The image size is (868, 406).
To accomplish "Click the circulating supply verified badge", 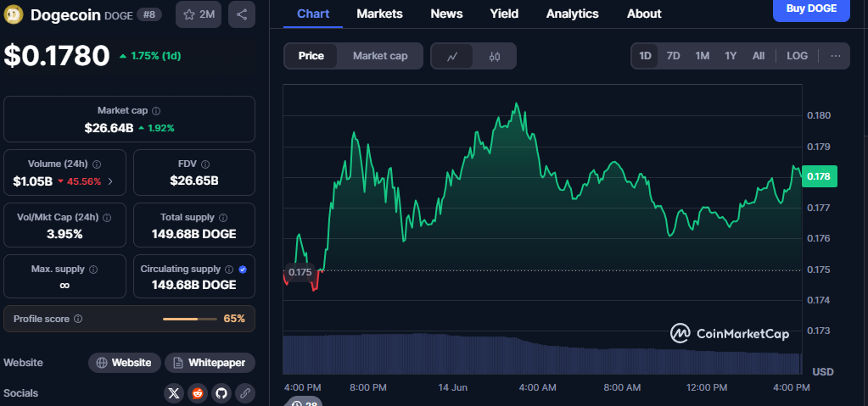I will point(243,270).
